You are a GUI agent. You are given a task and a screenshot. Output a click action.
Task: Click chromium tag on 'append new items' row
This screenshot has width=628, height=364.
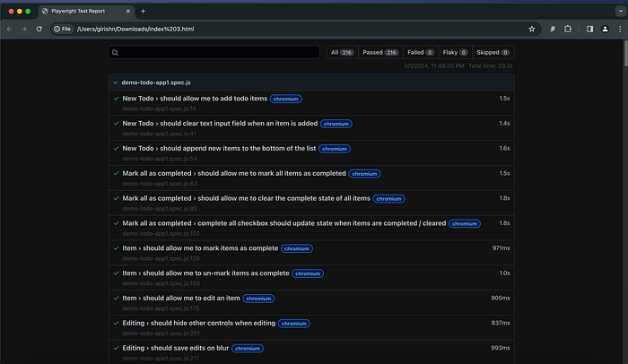tap(335, 149)
